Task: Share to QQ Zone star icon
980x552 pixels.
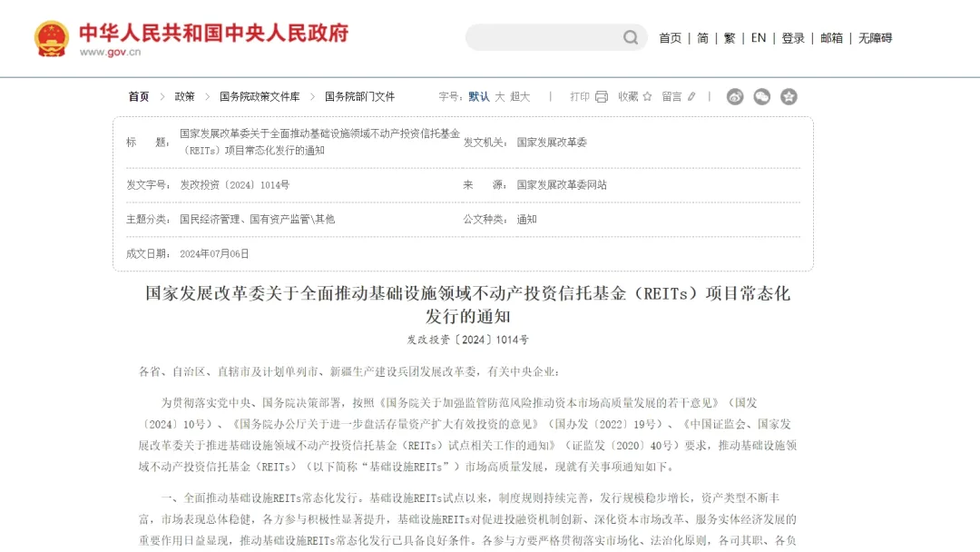Action: coord(789,97)
